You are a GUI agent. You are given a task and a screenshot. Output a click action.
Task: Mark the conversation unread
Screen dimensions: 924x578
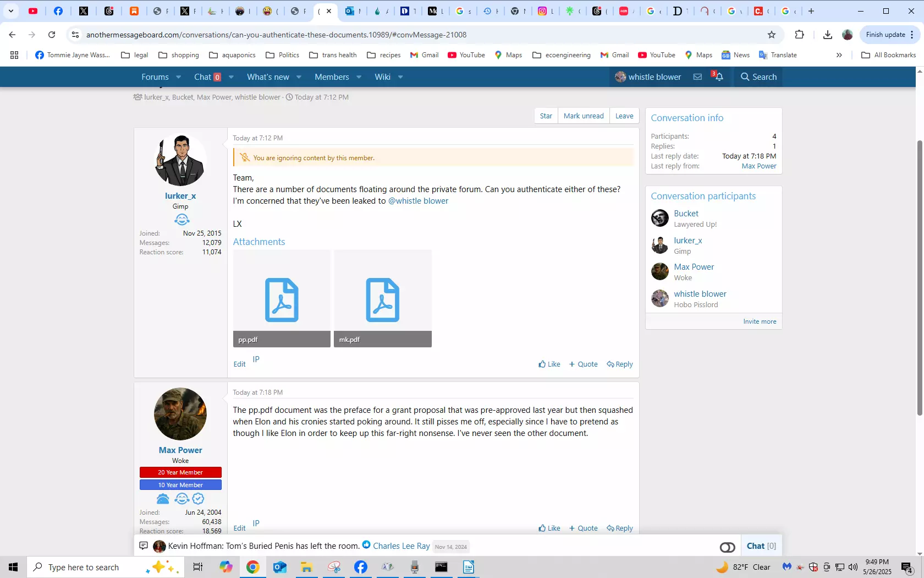coord(584,116)
